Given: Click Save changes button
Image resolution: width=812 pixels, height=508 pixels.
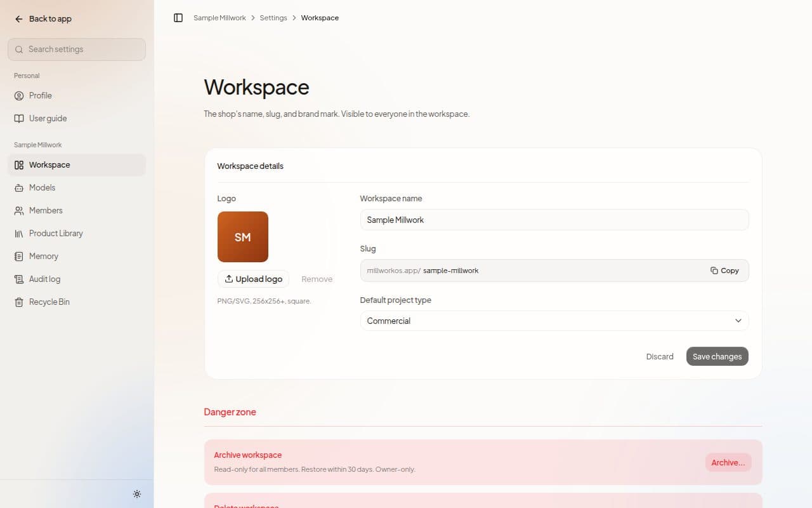Looking at the screenshot, I should pos(717,356).
